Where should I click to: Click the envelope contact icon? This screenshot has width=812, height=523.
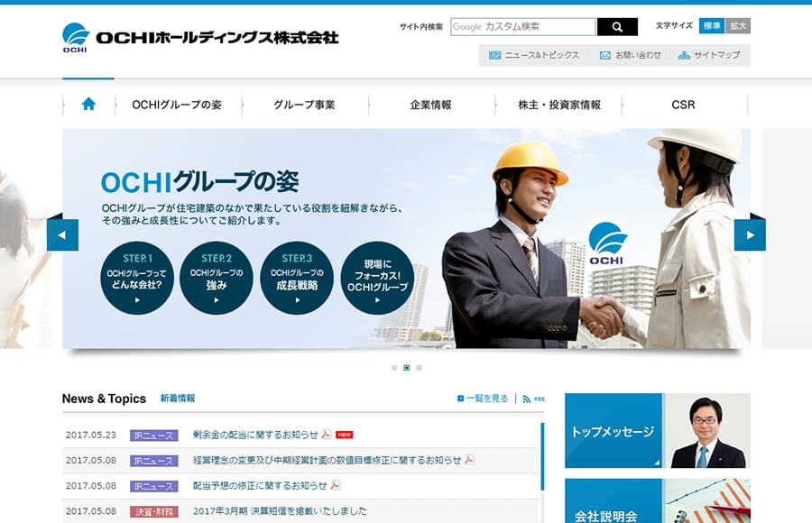[x=604, y=55]
